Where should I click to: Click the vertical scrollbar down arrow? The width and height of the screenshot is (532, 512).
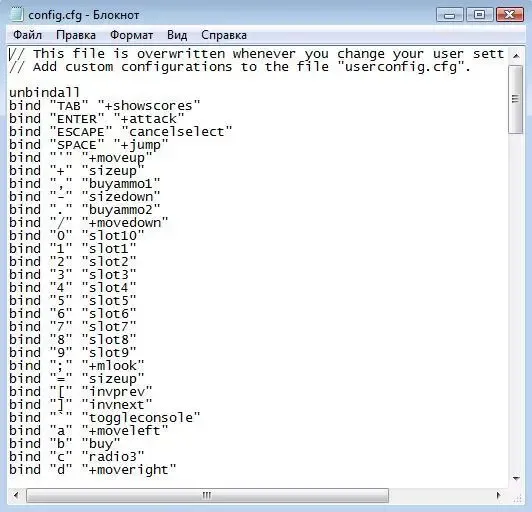(x=516, y=478)
